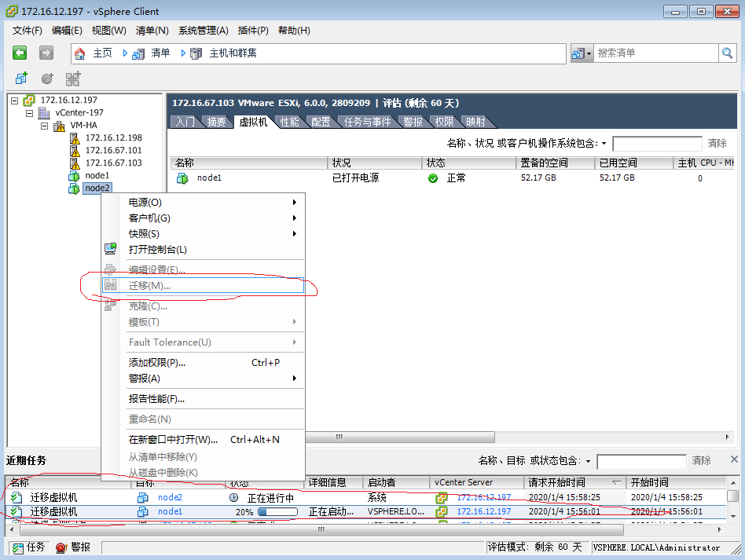The image size is (745, 560).
Task: Collapse the VM-HA cluster node
Action: pos(44,126)
